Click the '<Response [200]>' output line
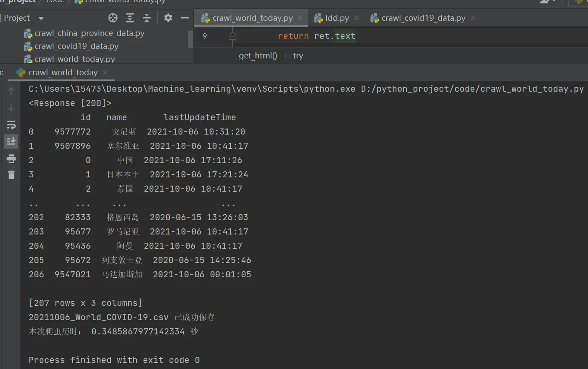Screen dimensions: 588x369 pos(70,103)
